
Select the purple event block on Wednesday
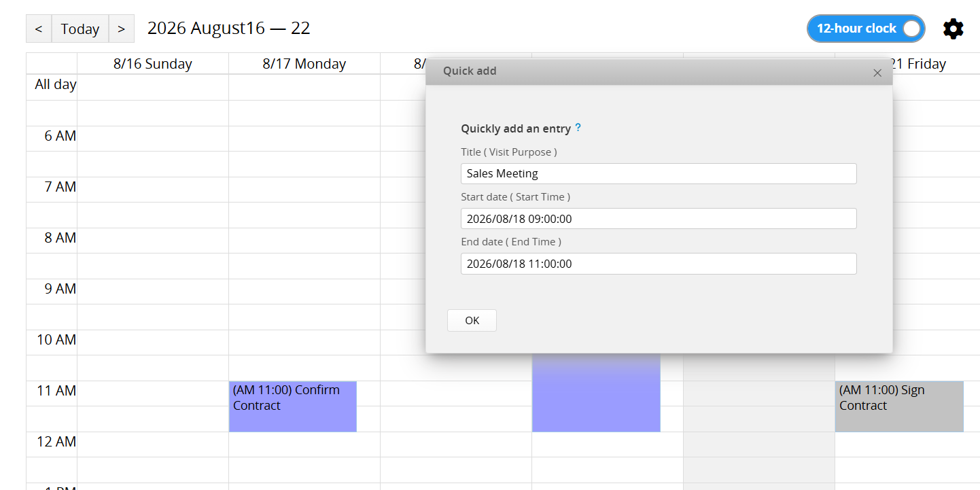pyautogui.click(x=596, y=393)
